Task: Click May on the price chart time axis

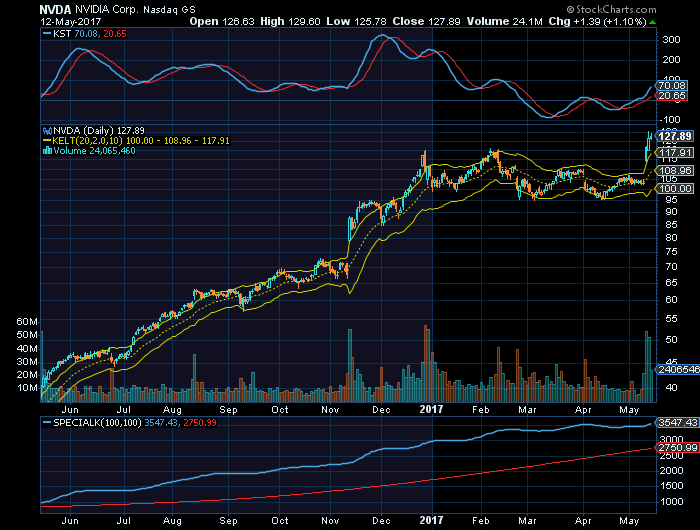Action: pos(629,410)
